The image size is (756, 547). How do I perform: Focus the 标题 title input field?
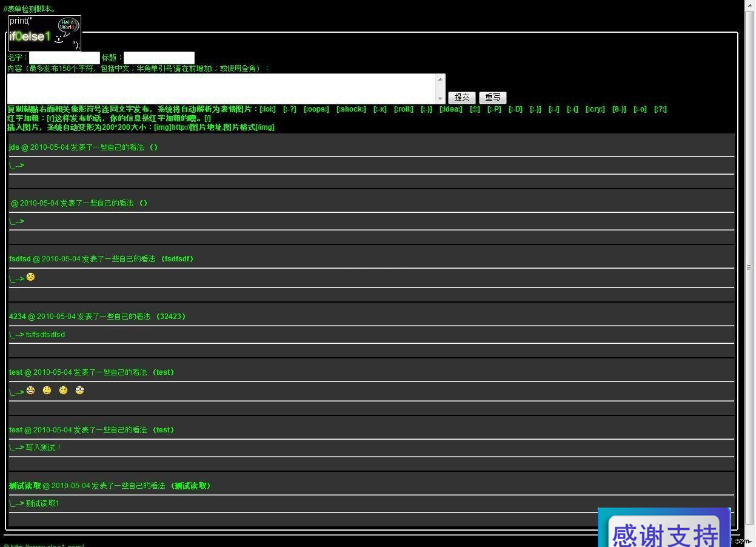tap(159, 58)
